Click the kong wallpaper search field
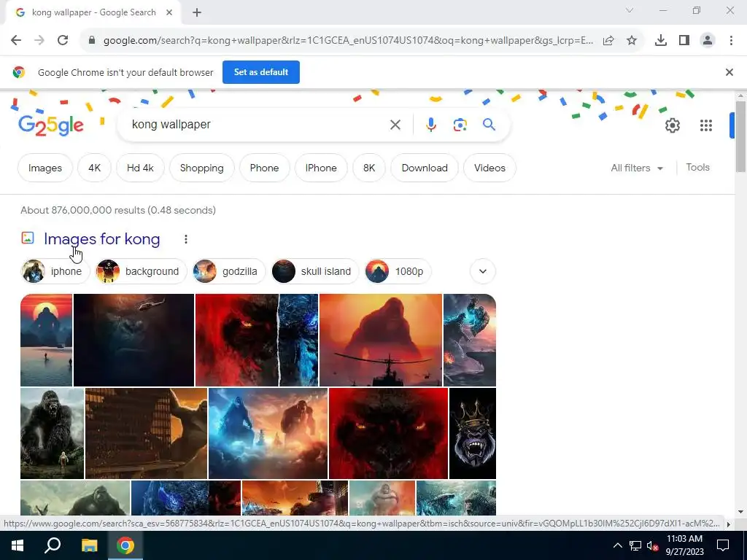747x560 pixels. pos(258,125)
